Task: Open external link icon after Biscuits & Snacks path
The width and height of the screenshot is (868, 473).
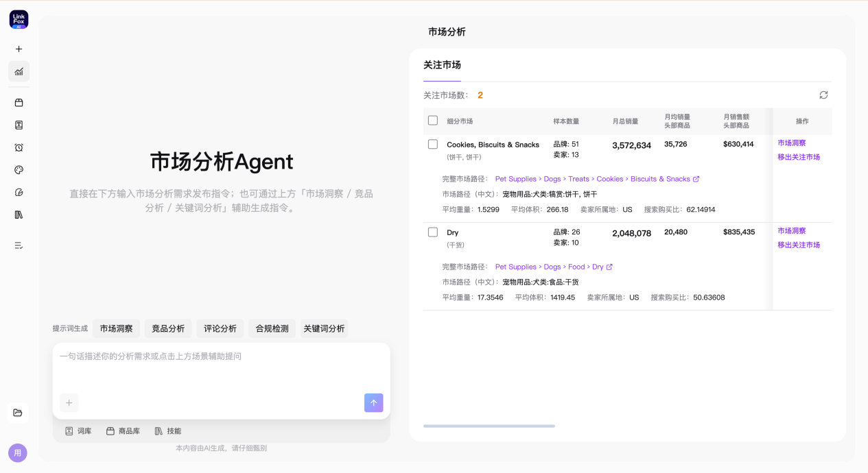Action: (x=696, y=179)
